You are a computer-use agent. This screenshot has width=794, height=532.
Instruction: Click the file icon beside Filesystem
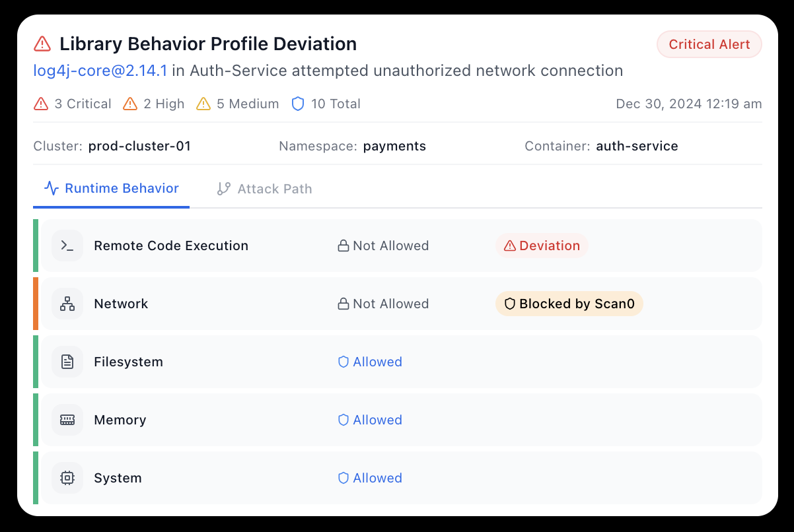[x=67, y=361]
